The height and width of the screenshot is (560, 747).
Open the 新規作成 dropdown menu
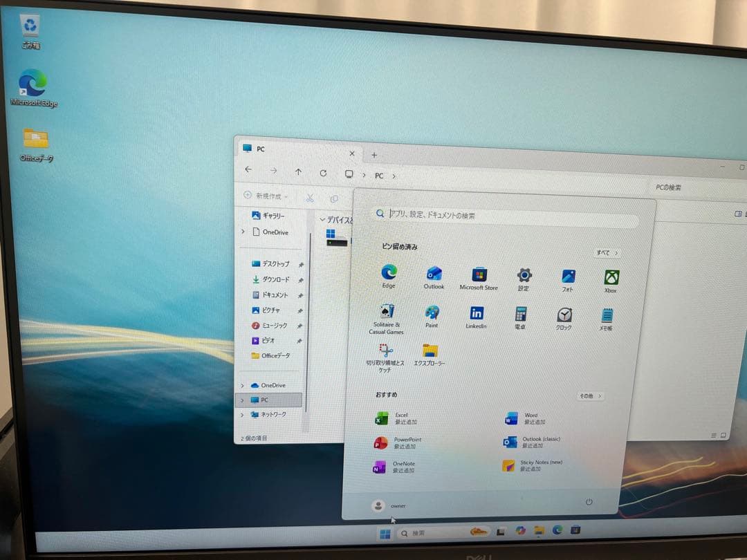[267, 196]
